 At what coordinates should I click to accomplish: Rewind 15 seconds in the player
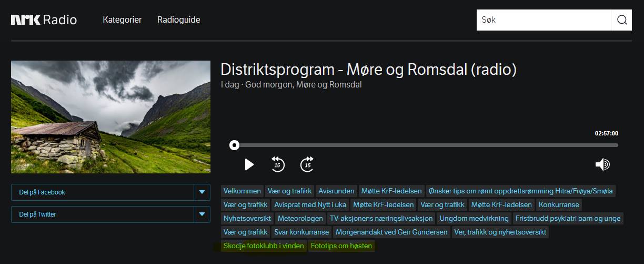coord(278,164)
